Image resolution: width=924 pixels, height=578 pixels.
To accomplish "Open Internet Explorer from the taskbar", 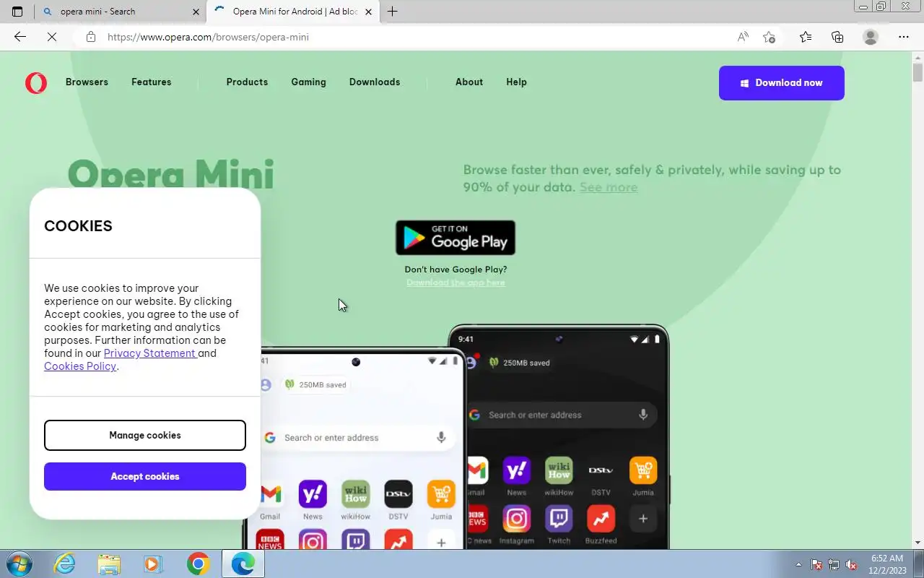I will click(x=65, y=564).
